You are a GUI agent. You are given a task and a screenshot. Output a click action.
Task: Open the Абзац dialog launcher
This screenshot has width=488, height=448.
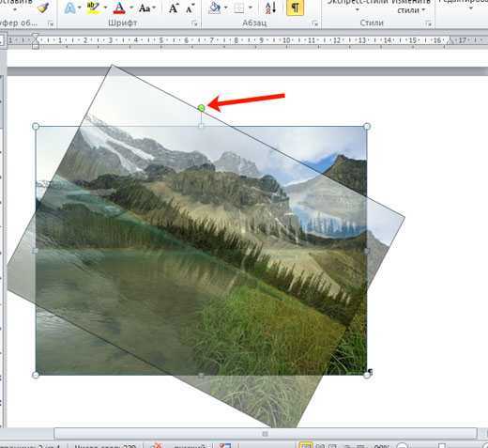point(314,23)
